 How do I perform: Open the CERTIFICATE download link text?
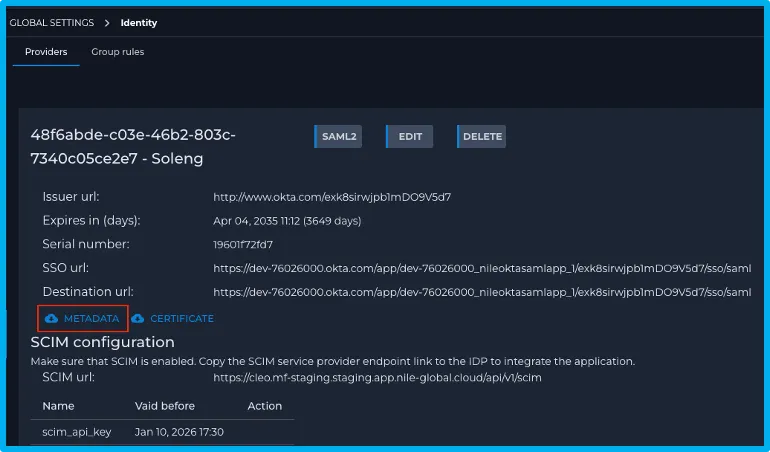[182, 319]
